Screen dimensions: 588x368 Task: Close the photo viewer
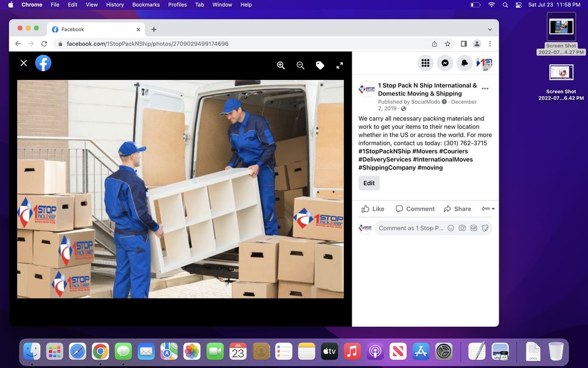tap(24, 63)
